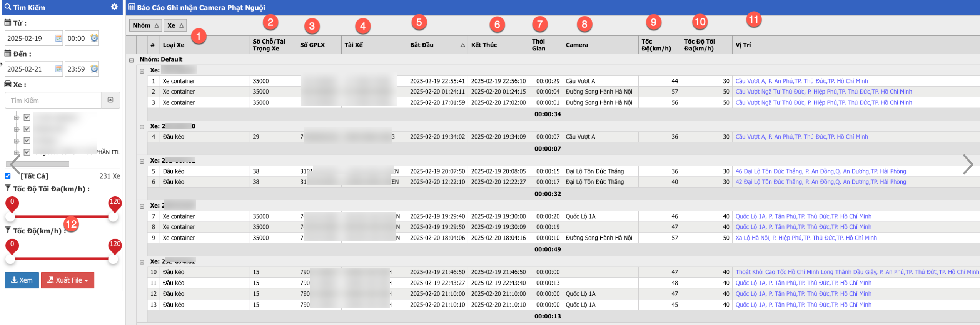
Task: Open calendar picker for the Từ date
Action: 58,38
